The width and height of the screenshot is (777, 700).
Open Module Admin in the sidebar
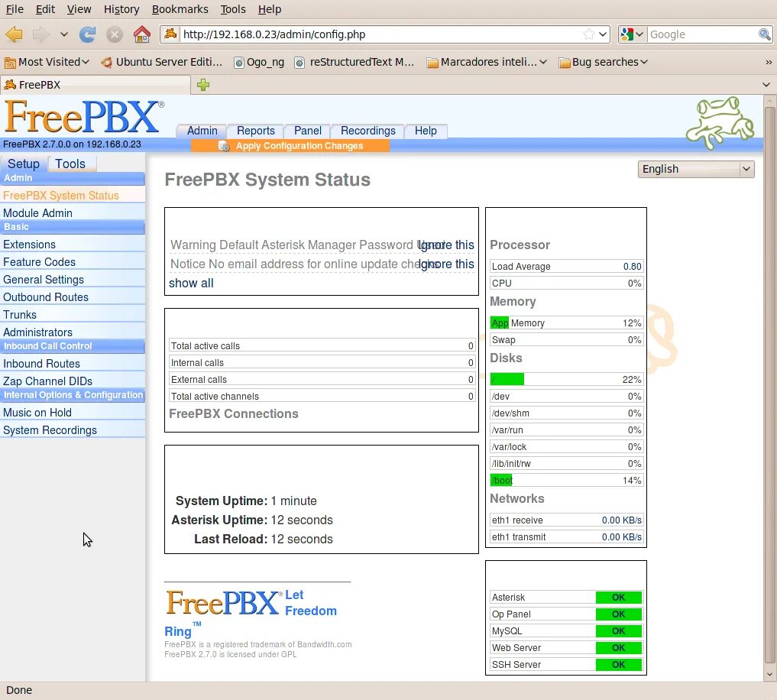73,212
